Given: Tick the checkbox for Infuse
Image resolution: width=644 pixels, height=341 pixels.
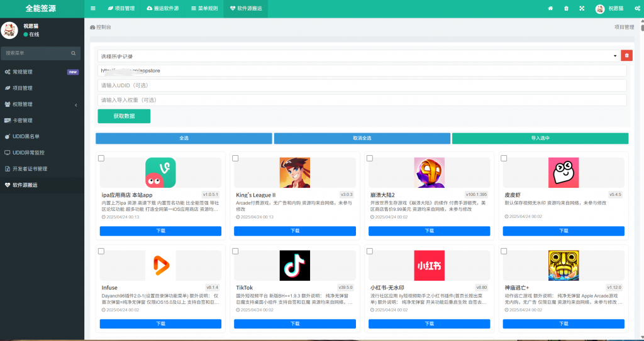Looking at the screenshot, I should pyautogui.click(x=101, y=251).
